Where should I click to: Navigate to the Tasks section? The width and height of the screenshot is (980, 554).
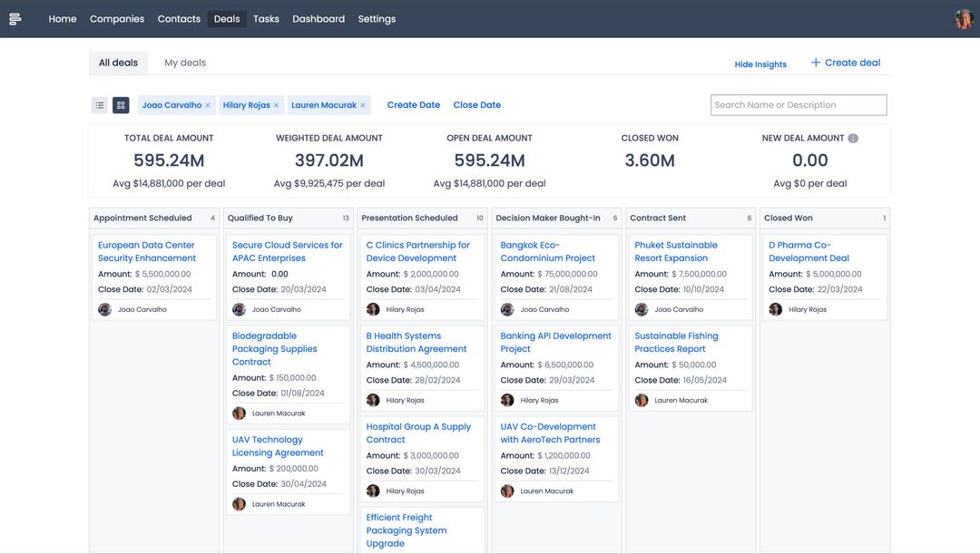point(266,18)
